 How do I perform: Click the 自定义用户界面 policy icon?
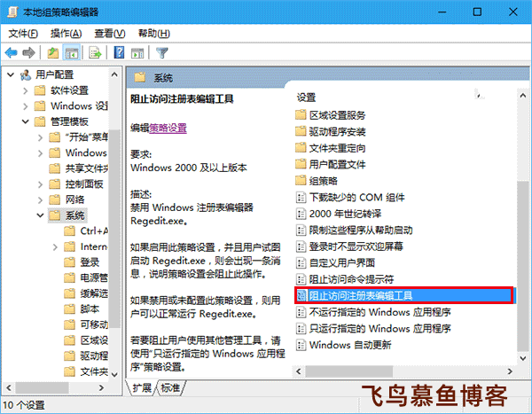[x=301, y=262]
